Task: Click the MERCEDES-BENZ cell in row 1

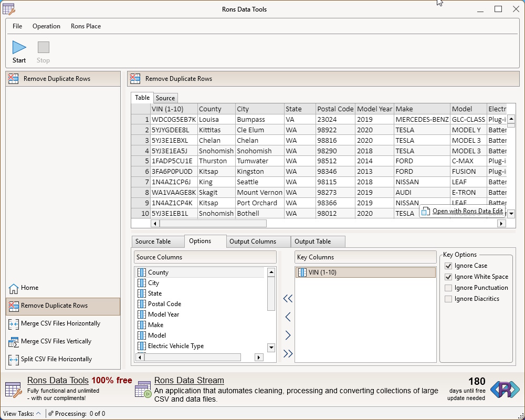Action: coord(422,120)
